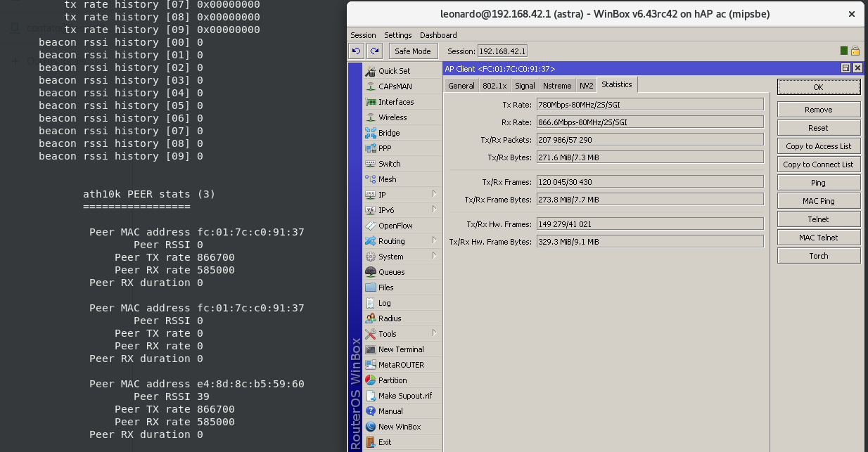Open New Terminal from the sidebar

pos(401,349)
